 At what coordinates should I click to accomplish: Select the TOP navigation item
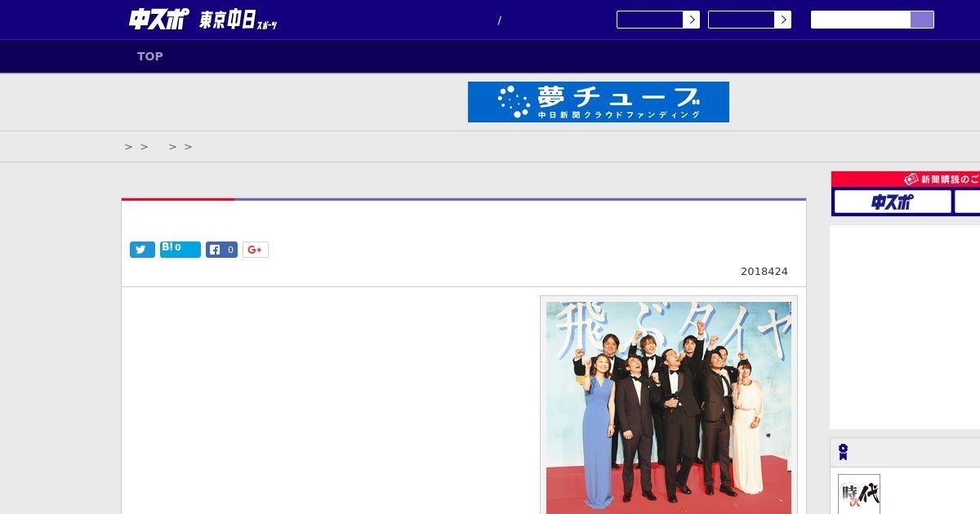150,56
